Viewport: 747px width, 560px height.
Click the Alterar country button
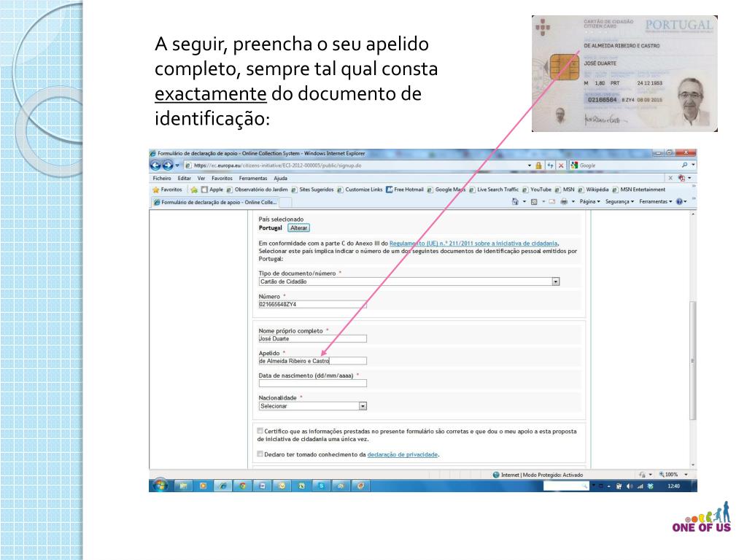[298, 227]
